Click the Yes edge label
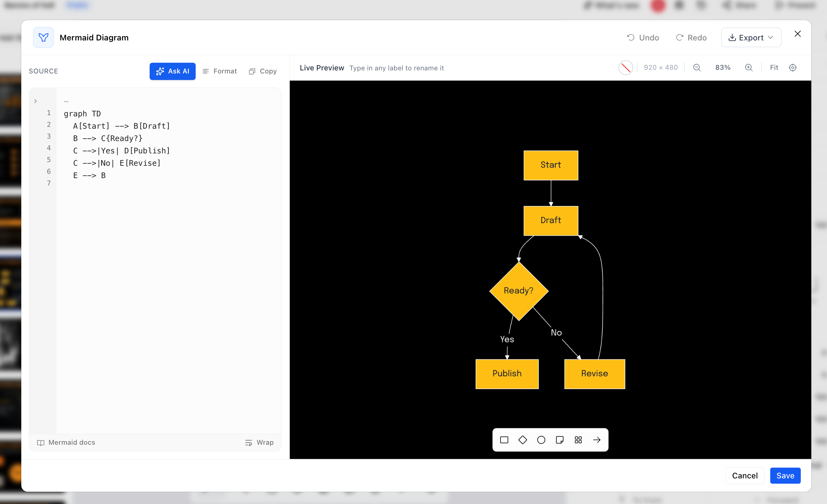This screenshot has width=827, height=504. click(x=507, y=339)
